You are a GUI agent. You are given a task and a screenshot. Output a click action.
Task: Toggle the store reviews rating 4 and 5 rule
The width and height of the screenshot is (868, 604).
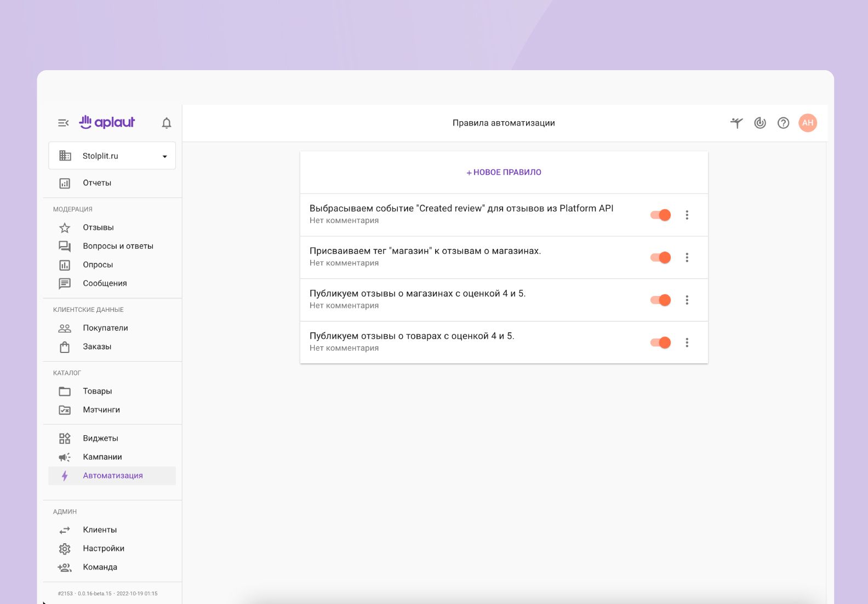[660, 300]
